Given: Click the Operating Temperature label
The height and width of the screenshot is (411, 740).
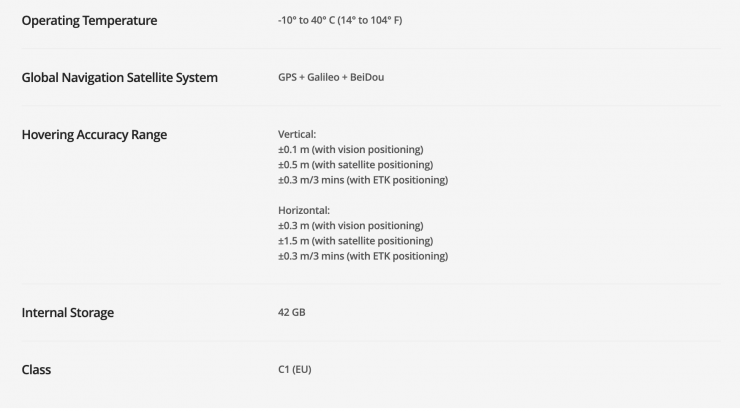Looking at the screenshot, I should [89, 21].
